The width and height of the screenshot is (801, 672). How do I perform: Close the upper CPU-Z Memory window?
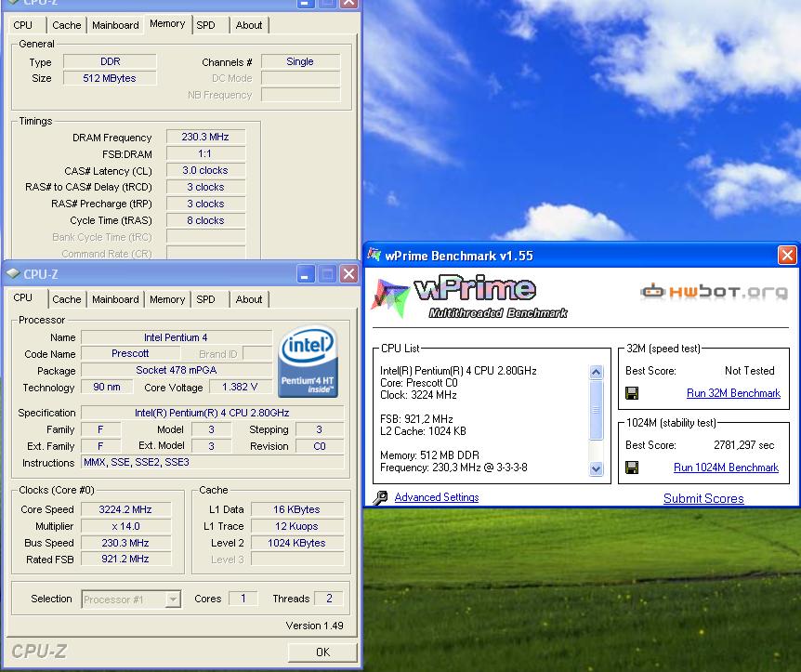348,3
